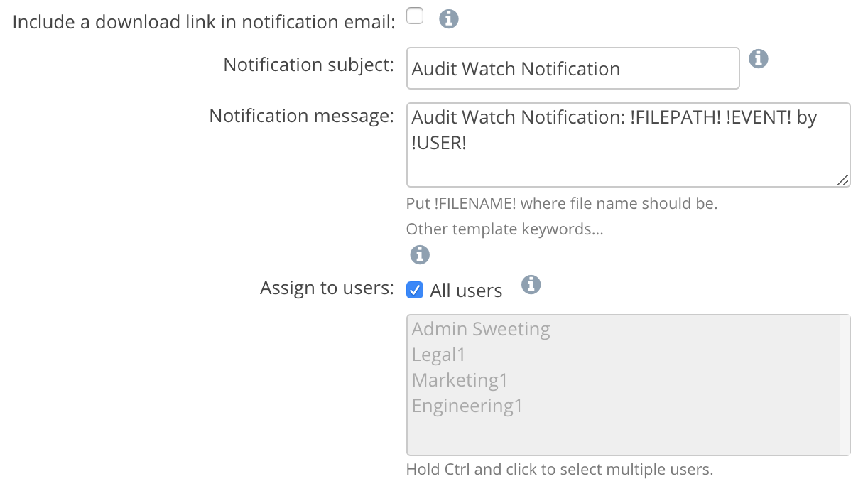Click the 'Assign to users:' label

pos(327,288)
